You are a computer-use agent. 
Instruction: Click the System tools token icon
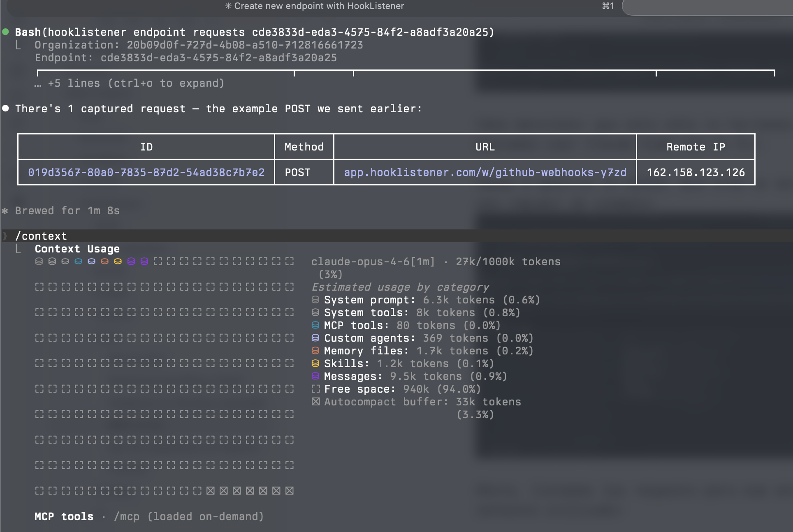315,312
